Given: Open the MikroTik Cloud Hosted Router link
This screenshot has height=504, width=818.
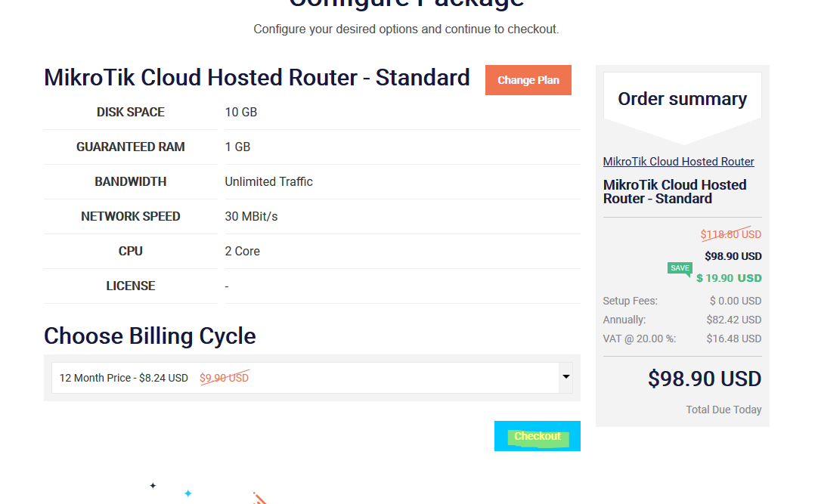Looking at the screenshot, I should click(678, 162).
